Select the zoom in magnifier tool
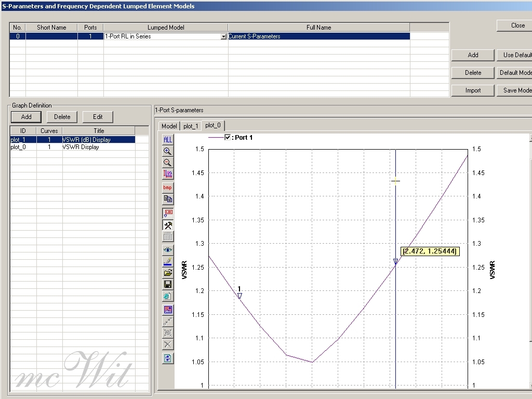 (168, 151)
